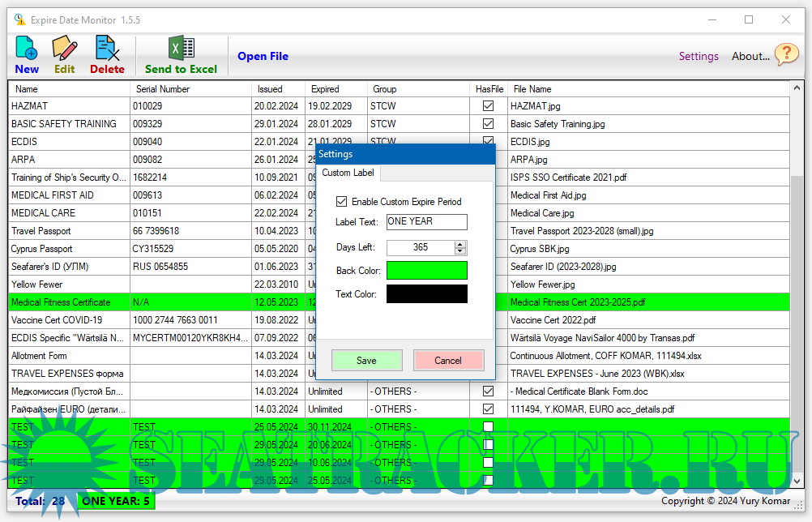The width and height of the screenshot is (812, 522).
Task: Toggle HasFile checkbox for the HAZMAT row
Action: point(488,106)
